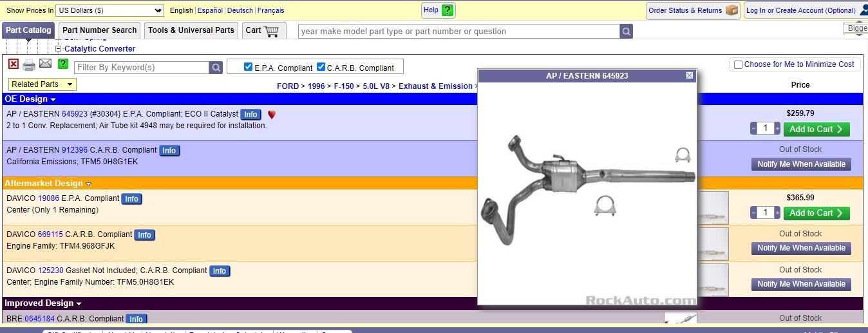Switch language to Deutsch
This screenshot has height=333, width=868.
[240, 10]
